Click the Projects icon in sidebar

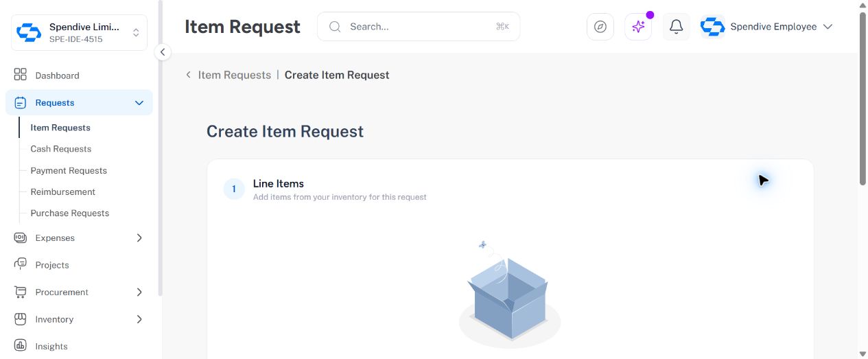click(21, 264)
